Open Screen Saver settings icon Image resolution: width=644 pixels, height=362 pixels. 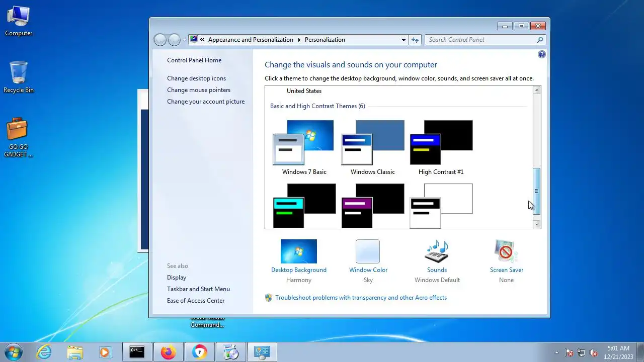coord(506,251)
